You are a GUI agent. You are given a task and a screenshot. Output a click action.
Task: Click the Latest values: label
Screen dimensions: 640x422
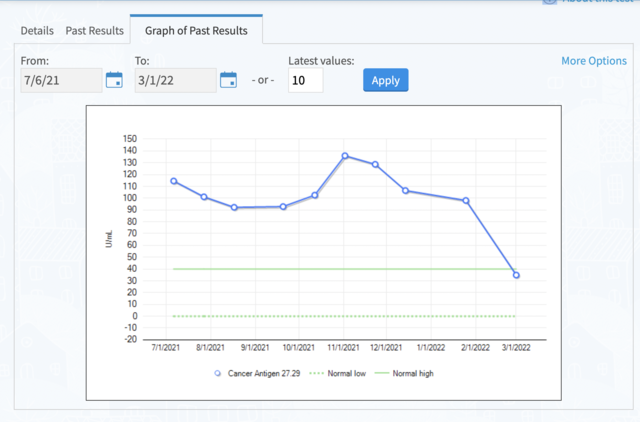[x=321, y=61]
